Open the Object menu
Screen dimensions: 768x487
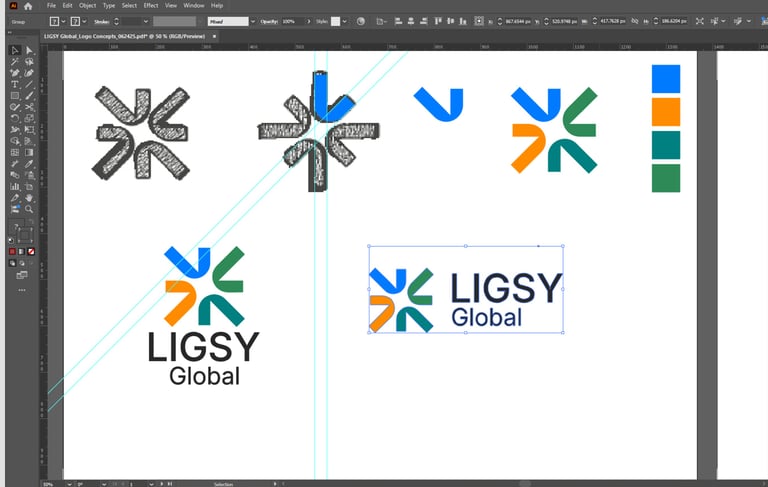pyautogui.click(x=88, y=6)
